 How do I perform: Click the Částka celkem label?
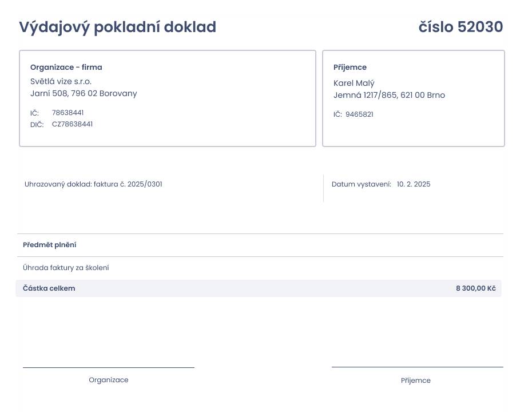pyautogui.click(x=49, y=288)
